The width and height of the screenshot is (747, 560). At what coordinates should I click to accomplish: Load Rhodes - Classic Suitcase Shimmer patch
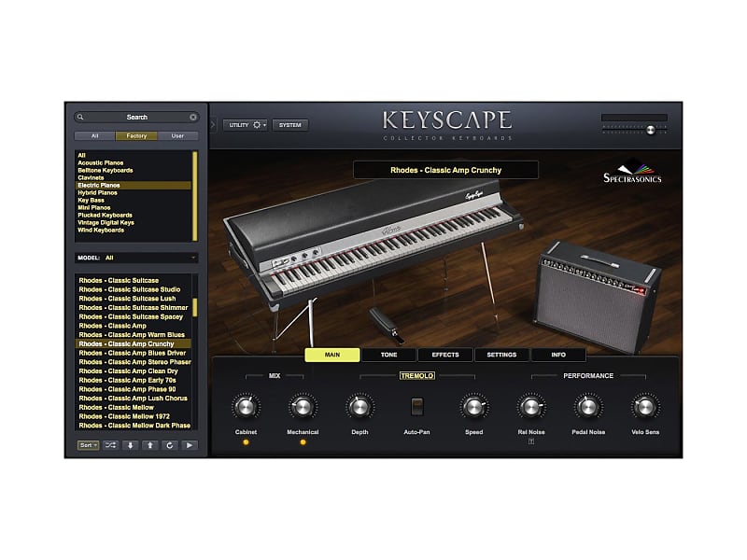[x=134, y=308]
